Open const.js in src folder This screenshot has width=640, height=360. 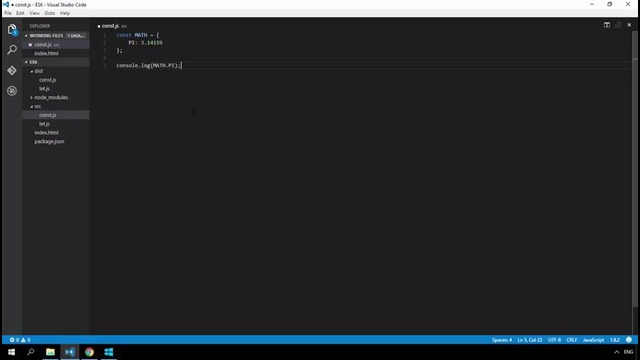point(56,115)
